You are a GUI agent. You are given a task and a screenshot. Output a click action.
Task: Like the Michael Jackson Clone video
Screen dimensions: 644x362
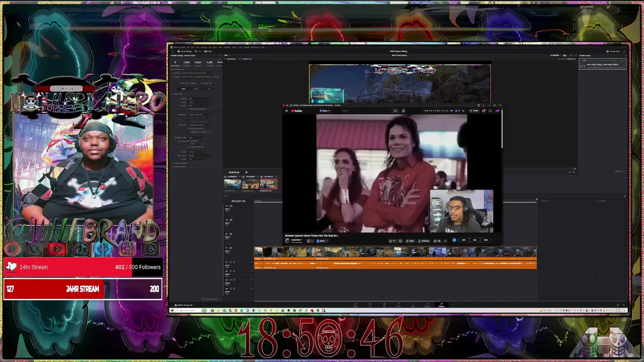(392, 241)
